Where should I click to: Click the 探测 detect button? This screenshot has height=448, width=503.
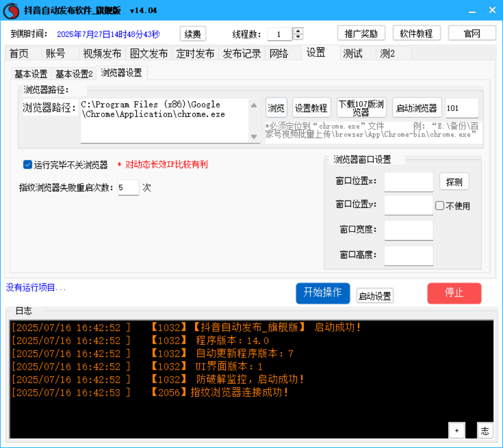(x=454, y=182)
